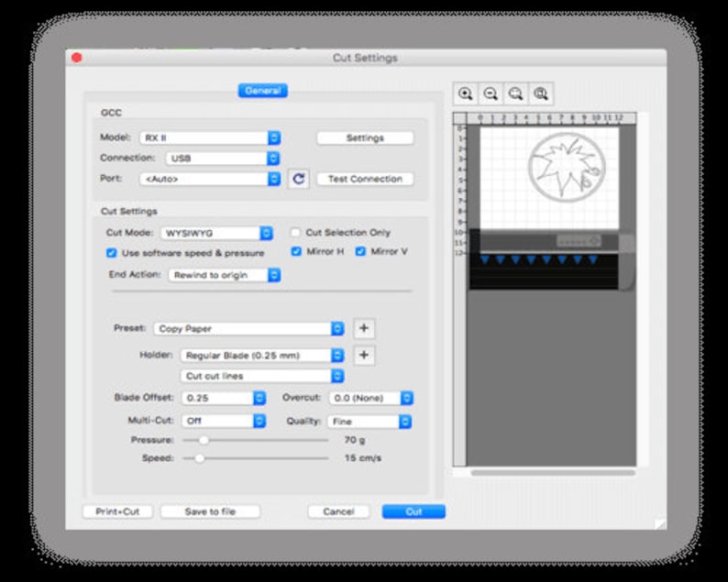The width and height of the screenshot is (728, 582).
Task: Open the Holder dropdown showing Regular Blade
Action: [x=262, y=356]
